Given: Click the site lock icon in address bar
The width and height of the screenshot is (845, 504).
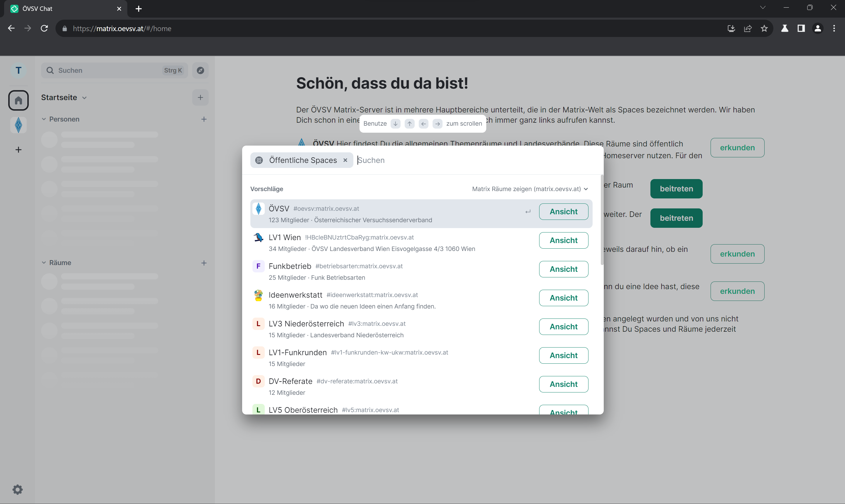Looking at the screenshot, I should coord(65,28).
